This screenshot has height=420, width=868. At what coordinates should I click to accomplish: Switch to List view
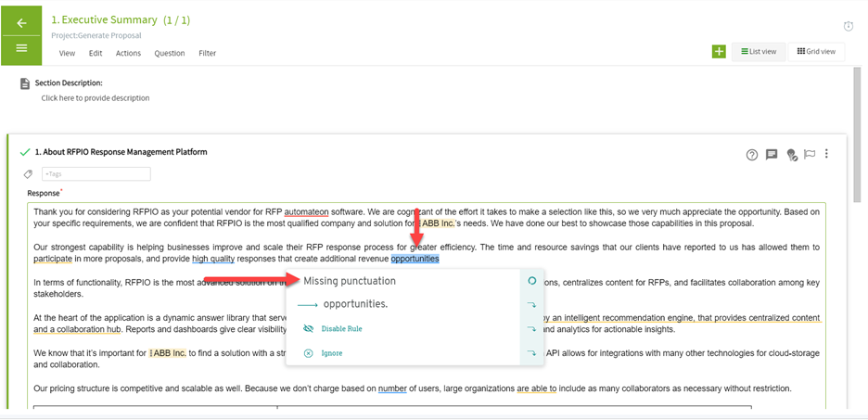pos(759,52)
